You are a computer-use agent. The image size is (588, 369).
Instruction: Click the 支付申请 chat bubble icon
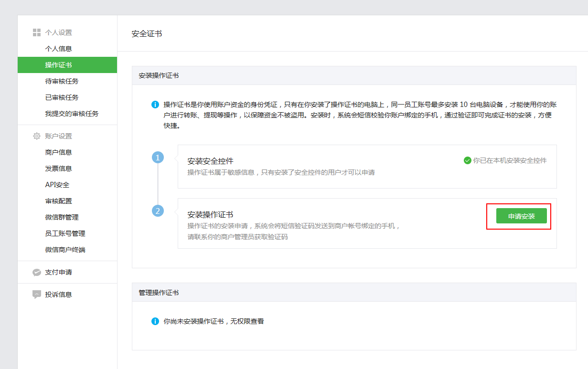(36, 272)
